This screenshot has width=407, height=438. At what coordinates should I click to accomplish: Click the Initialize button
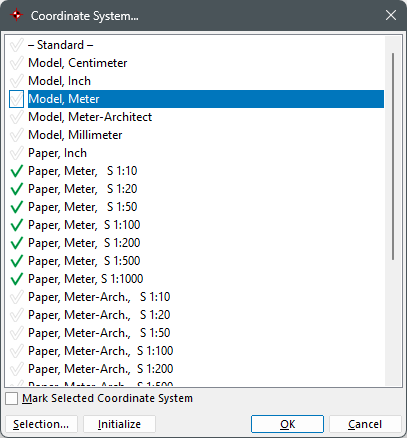pyautogui.click(x=119, y=424)
